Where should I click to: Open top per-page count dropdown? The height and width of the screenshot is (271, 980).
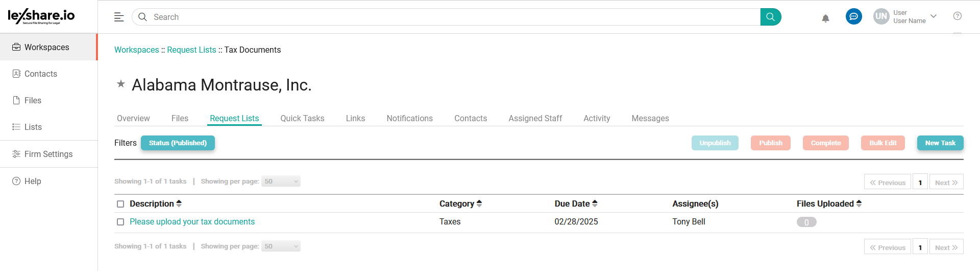tap(281, 182)
